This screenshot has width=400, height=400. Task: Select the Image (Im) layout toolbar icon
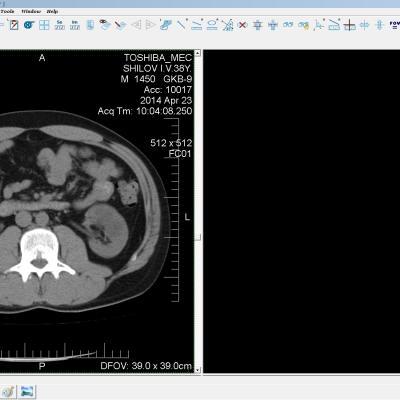click(x=75, y=25)
